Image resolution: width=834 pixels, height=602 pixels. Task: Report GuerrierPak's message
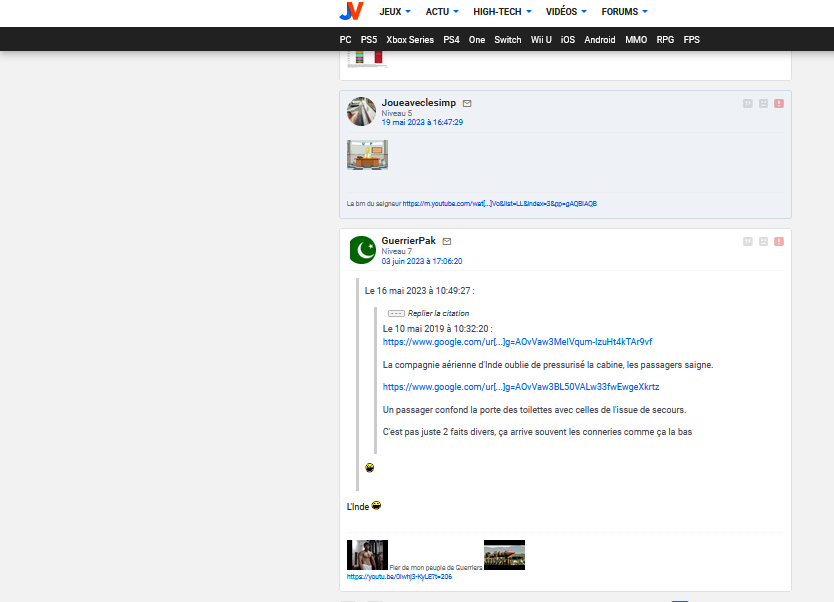pos(779,241)
